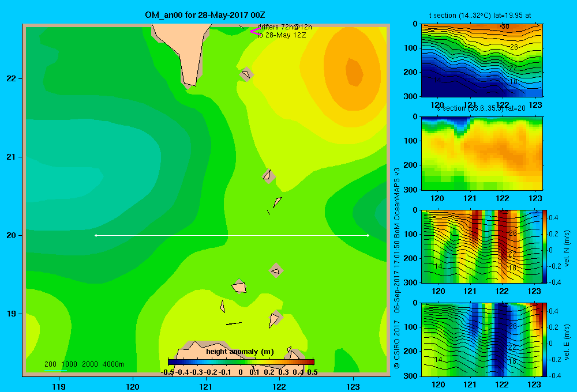Pick the dark red end of height anomaly colorbar

tap(312, 362)
